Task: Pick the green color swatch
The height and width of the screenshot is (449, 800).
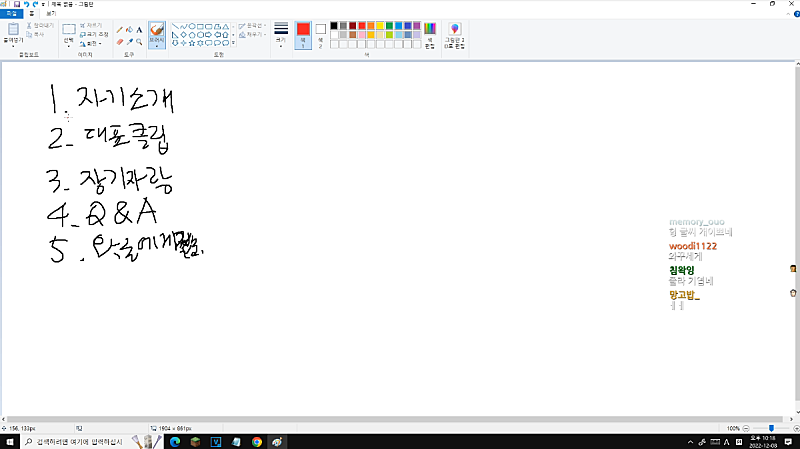Action: (x=389, y=26)
